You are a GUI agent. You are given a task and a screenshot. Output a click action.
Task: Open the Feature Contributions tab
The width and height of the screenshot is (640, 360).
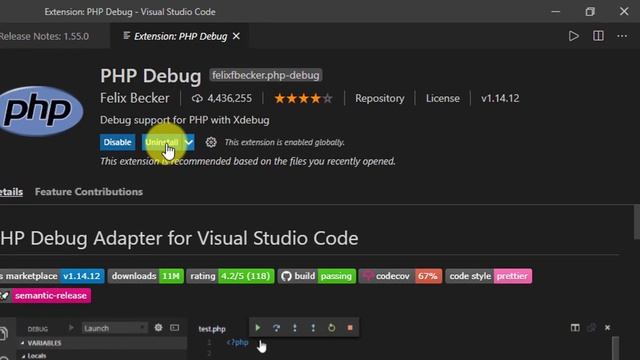(x=89, y=192)
